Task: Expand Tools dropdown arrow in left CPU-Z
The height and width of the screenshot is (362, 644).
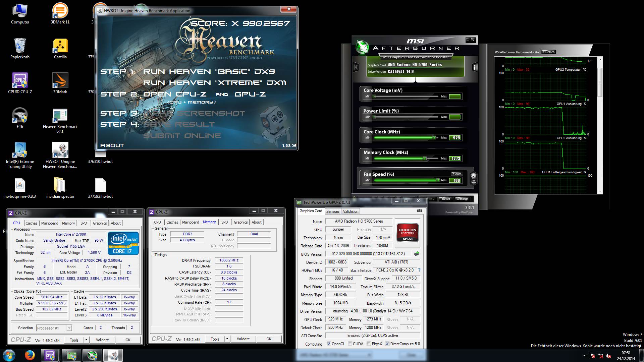Action: tap(86, 340)
